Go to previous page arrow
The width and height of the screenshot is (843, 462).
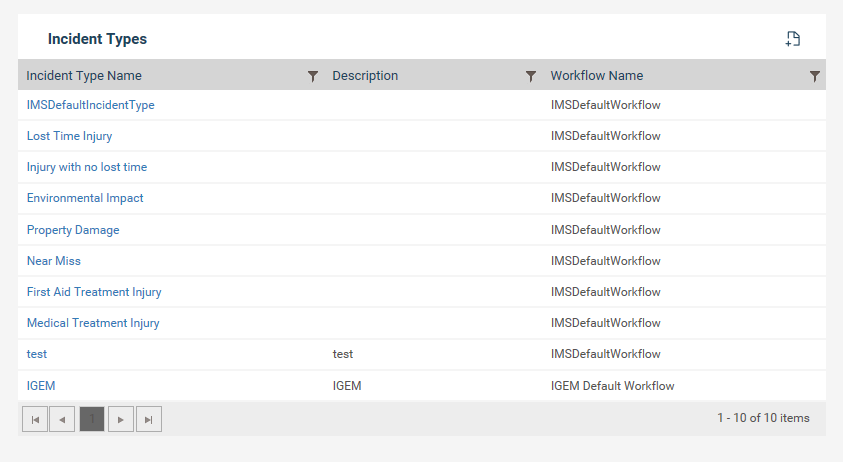(x=62, y=420)
